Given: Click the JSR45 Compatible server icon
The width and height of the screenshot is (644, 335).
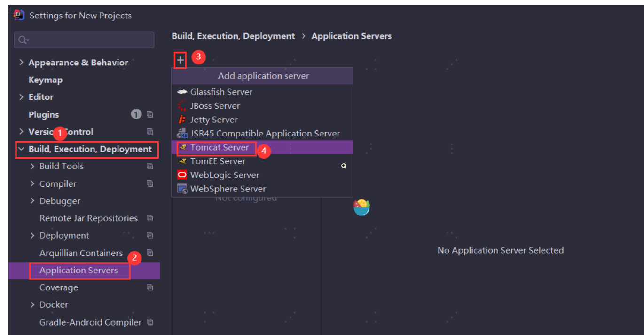Looking at the screenshot, I should click(182, 134).
